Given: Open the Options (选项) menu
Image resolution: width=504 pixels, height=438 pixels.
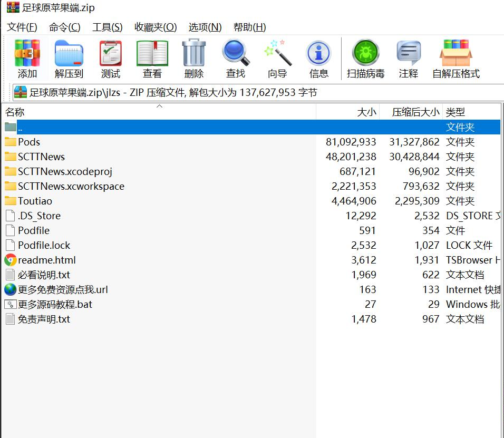Looking at the screenshot, I should (x=205, y=27).
